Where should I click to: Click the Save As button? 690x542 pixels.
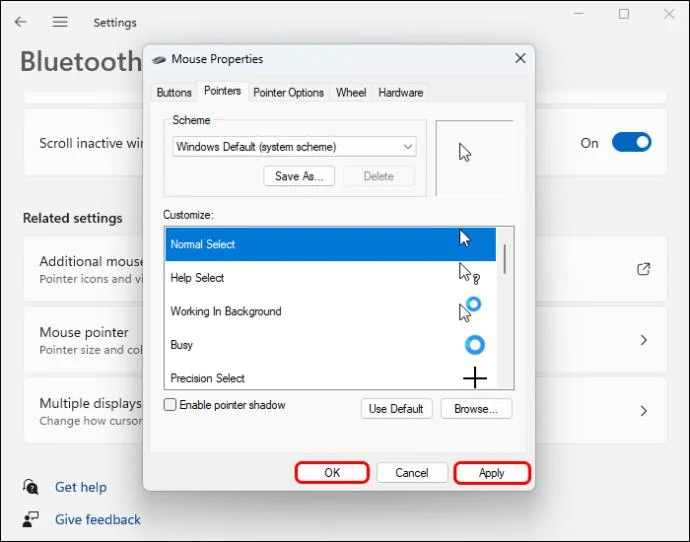(x=299, y=176)
